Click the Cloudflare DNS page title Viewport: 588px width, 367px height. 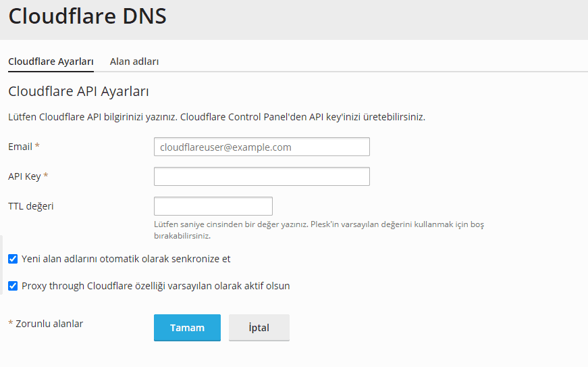point(87,16)
